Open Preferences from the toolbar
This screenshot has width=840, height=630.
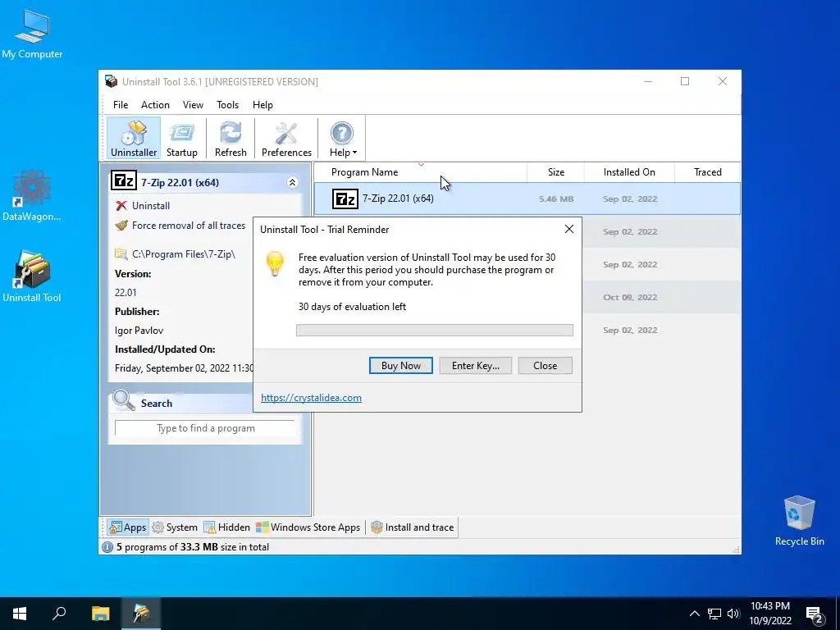pos(286,138)
